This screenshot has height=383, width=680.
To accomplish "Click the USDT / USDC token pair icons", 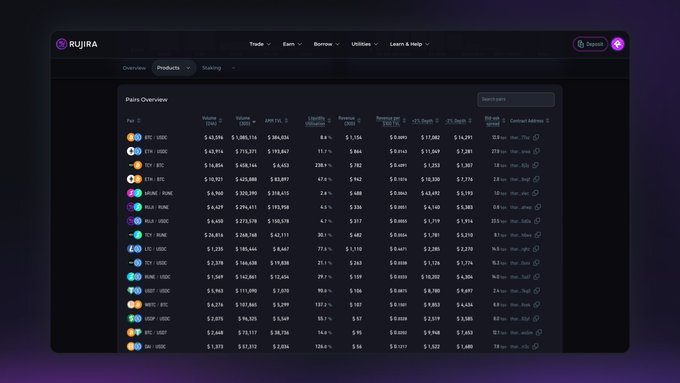I will coord(134,290).
